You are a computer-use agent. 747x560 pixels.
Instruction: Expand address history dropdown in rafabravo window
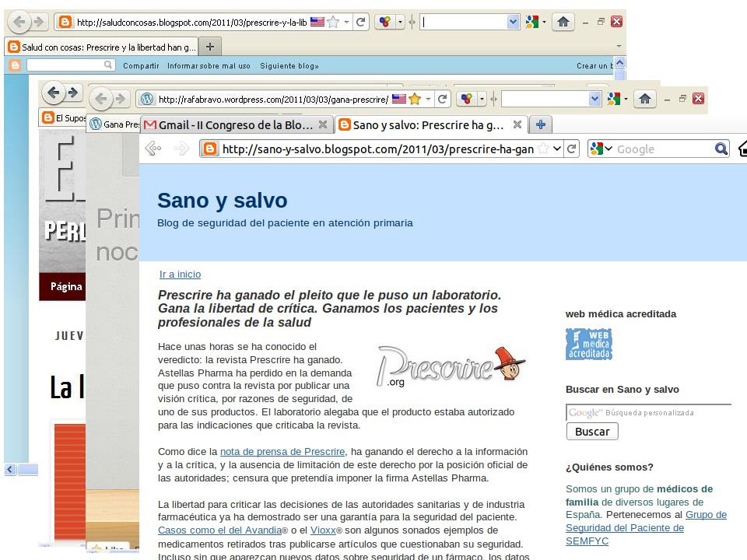point(428,99)
